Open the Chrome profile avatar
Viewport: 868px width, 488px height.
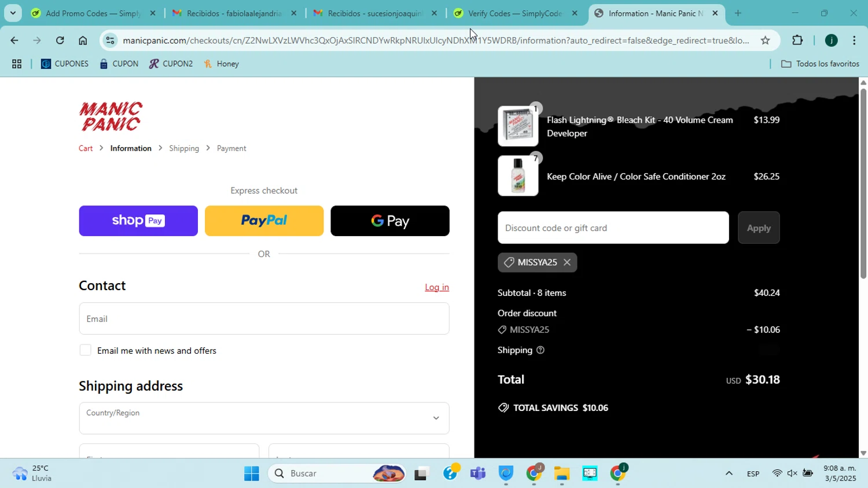pyautogui.click(x=831, y=41)
